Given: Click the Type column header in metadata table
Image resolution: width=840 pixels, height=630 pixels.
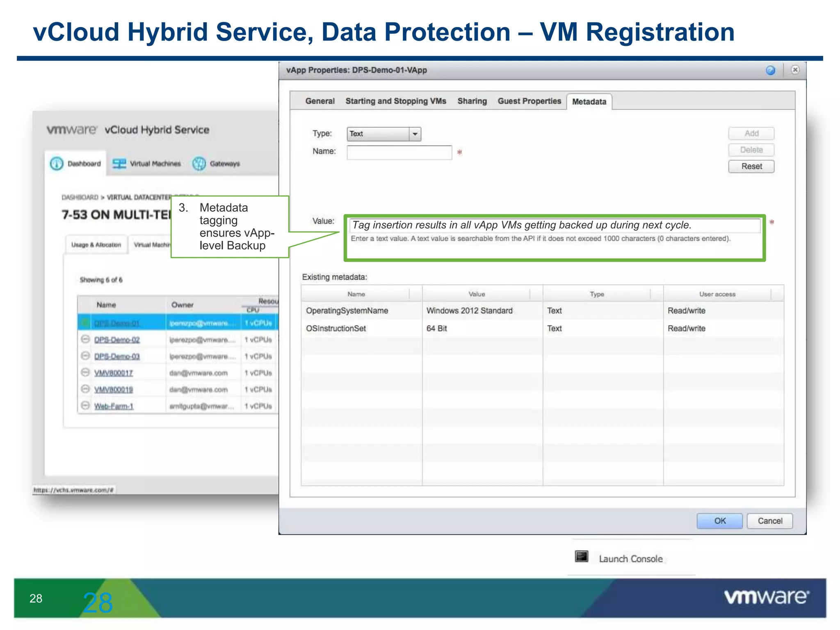Looking at the screenshot, I should (x=597, y=294).
